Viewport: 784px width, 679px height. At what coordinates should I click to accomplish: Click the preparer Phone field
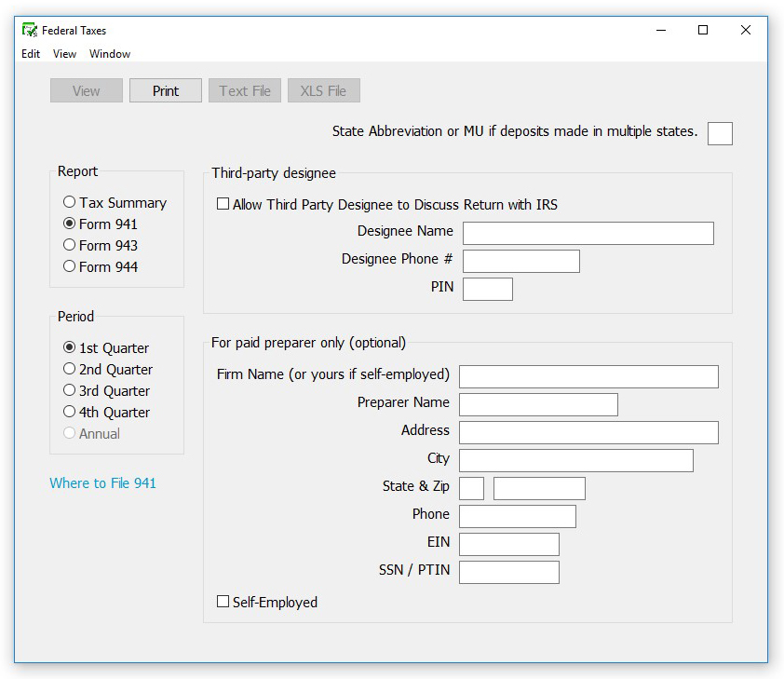pos(518,517)
